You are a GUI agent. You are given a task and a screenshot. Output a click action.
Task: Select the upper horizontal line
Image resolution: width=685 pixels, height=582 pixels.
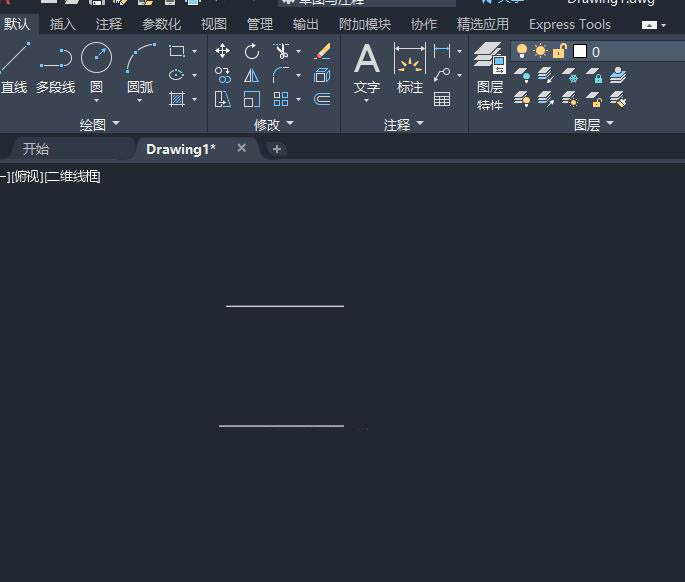tap(285, 306)
